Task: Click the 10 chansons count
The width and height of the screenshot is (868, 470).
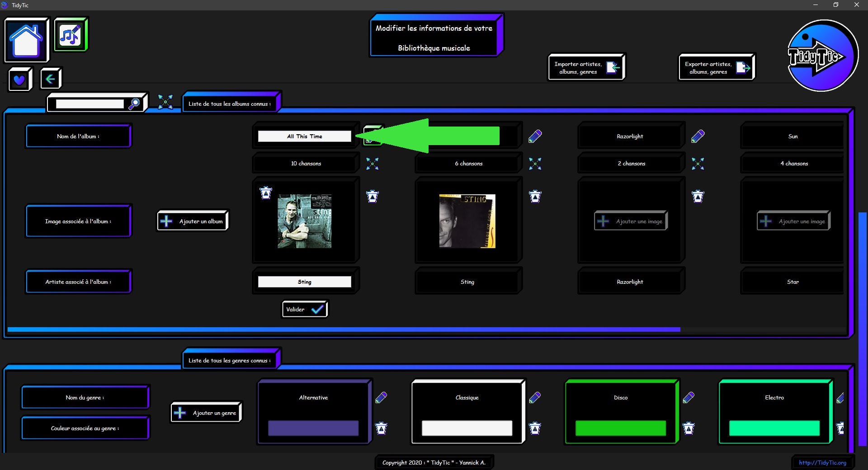Action: [306, 164]
